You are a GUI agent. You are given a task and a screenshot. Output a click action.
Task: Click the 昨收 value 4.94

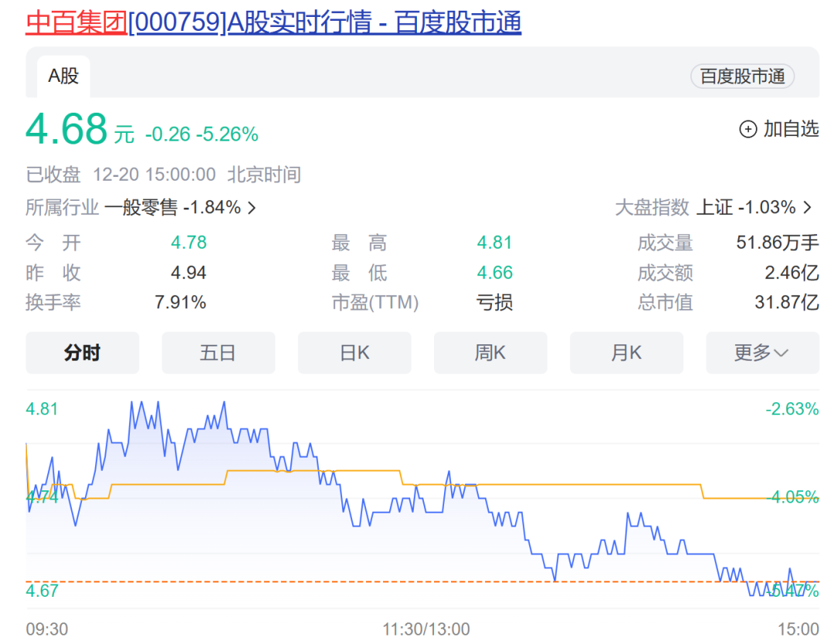tap(188, 273)
